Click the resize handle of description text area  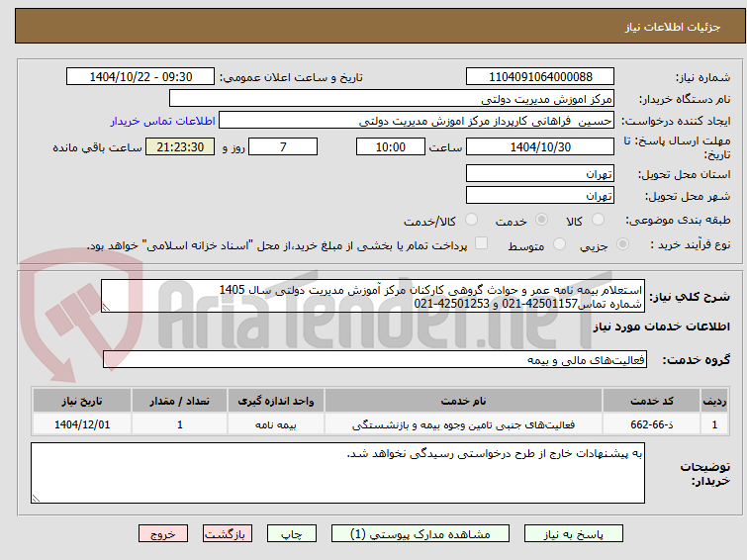(106, 308)
